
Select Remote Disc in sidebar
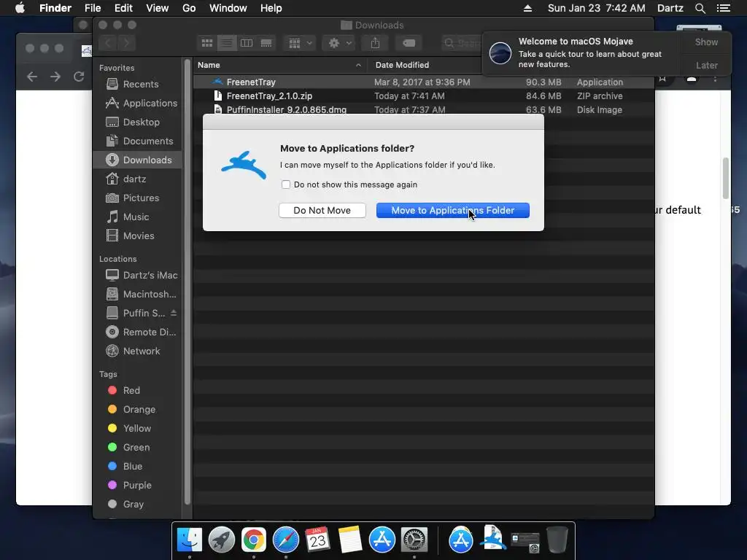point(138,332)
